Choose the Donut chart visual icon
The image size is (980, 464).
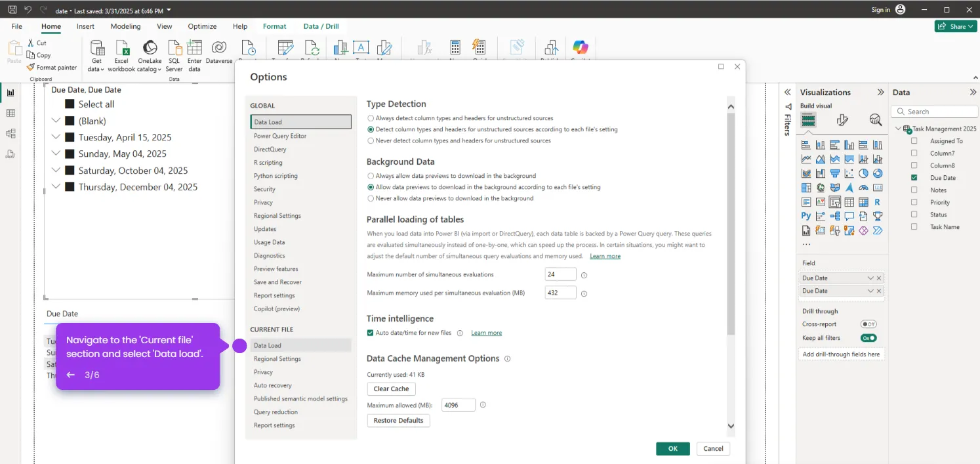point(878,173)
